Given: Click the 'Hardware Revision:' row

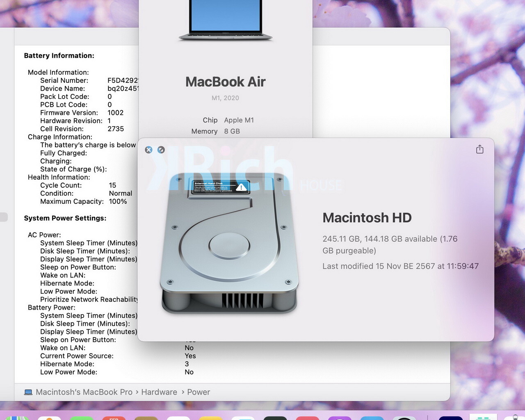Looking at the screenshot, I should click(x=71, y=121).
